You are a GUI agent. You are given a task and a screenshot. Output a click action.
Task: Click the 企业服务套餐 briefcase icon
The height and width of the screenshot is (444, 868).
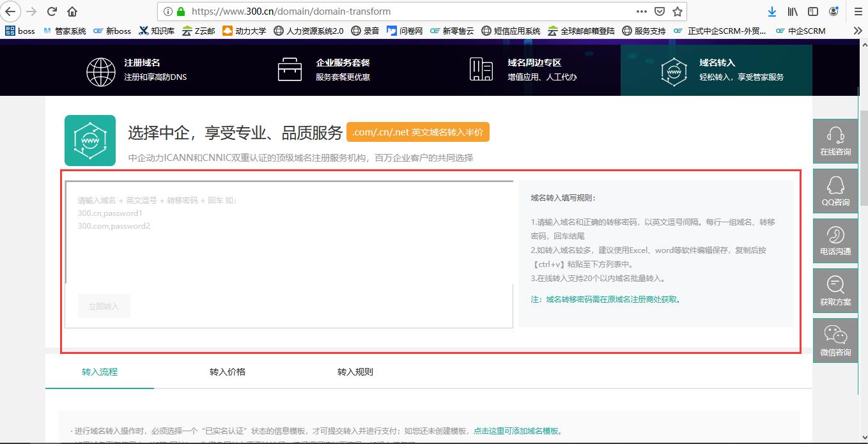point(290,70)
